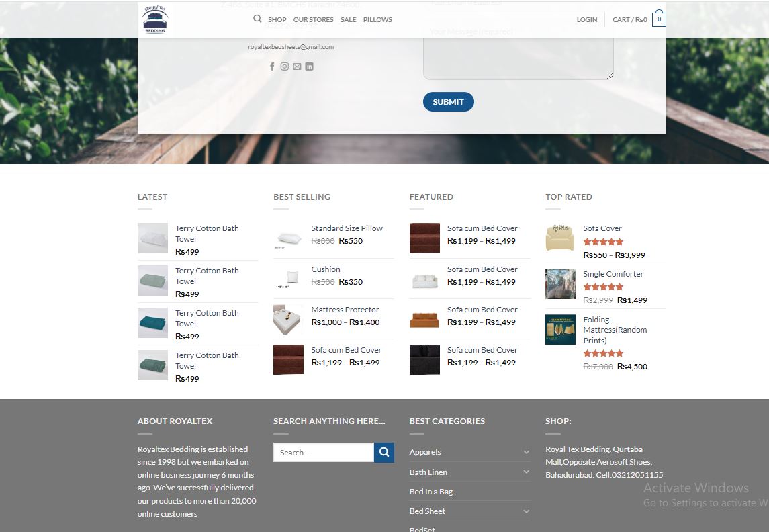This screenshot has height=532, width=769.
Task: Submit the contact form
Action: click(448, 102)
